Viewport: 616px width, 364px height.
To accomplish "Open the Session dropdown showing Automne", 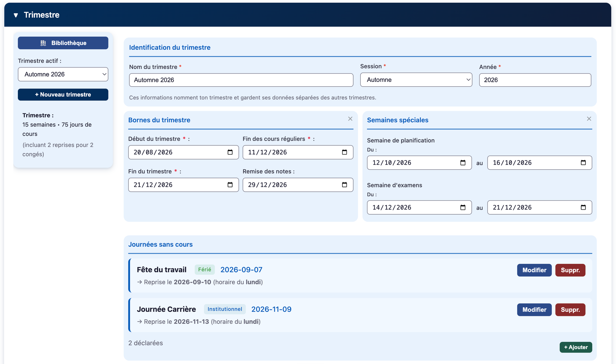I will (416, 80).
